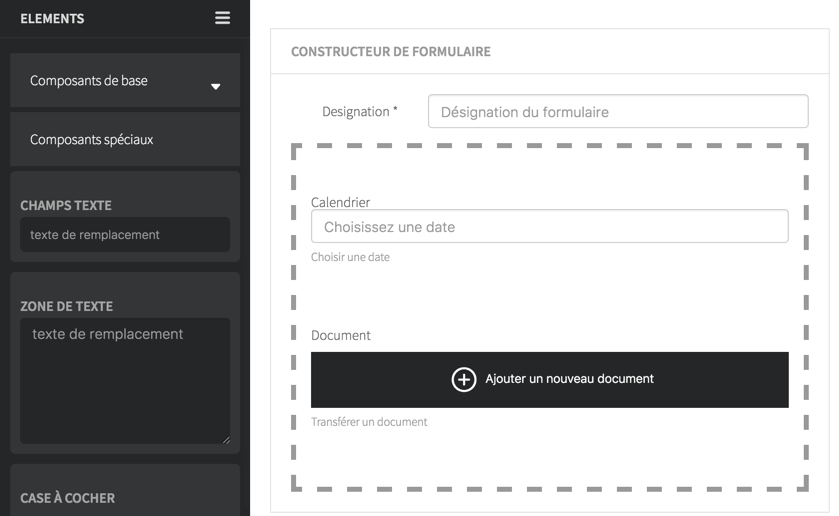Focus the Désignation du formulaire input field
The width and height of the screenshot is (839, 516).
pyautogui.click(x=618, y=111)
